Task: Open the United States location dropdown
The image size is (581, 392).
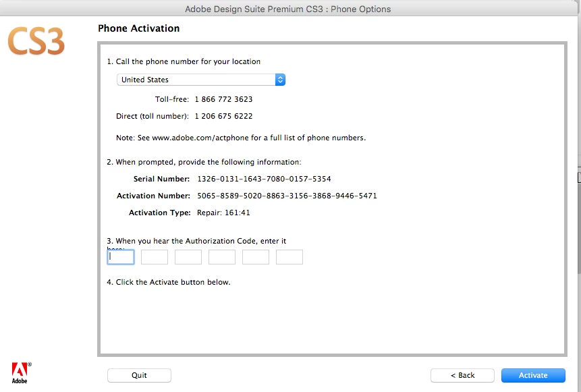Action: pyautogui.click(x=201, y=80)
